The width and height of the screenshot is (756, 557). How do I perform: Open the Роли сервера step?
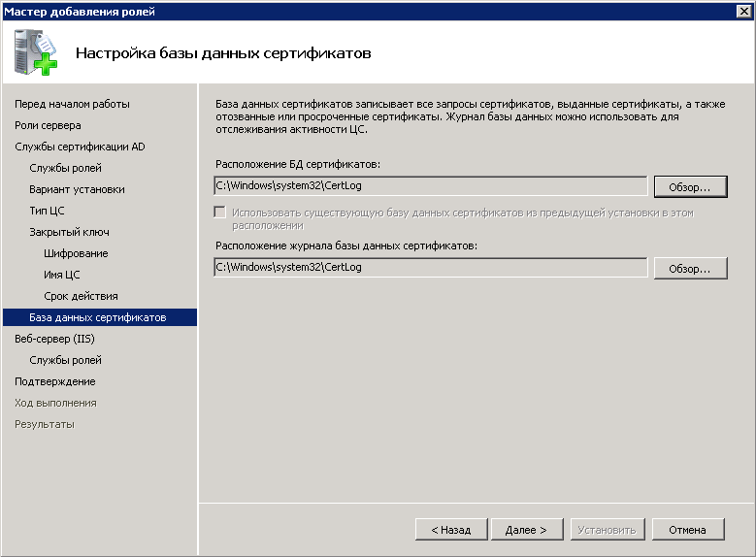tap(48, 125)
